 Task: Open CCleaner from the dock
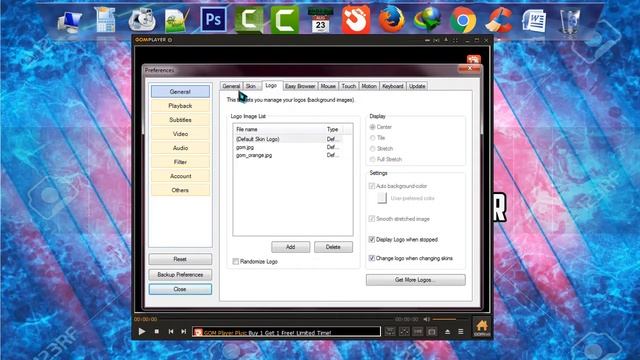click(498, 20)
